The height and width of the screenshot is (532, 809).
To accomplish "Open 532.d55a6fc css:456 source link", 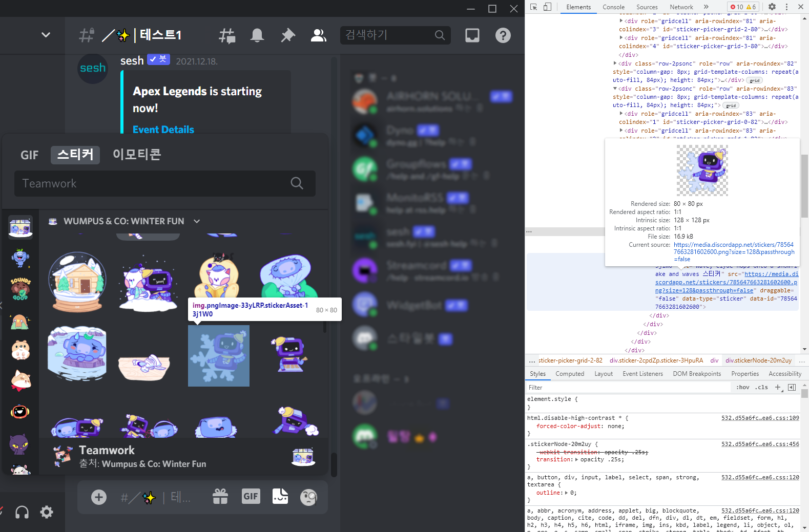I will pyautogui.click(x=760, y=444).
